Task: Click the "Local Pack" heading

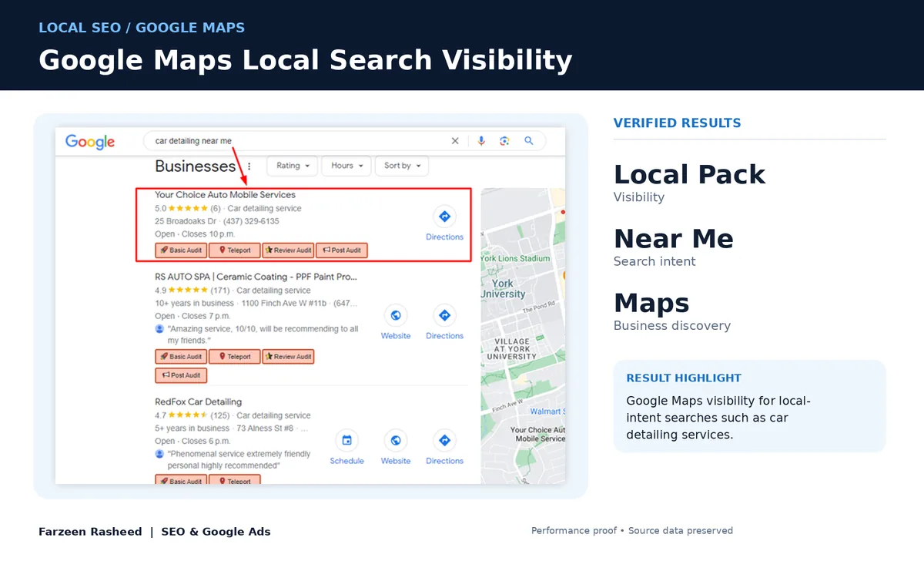Action: click(690, 175)
